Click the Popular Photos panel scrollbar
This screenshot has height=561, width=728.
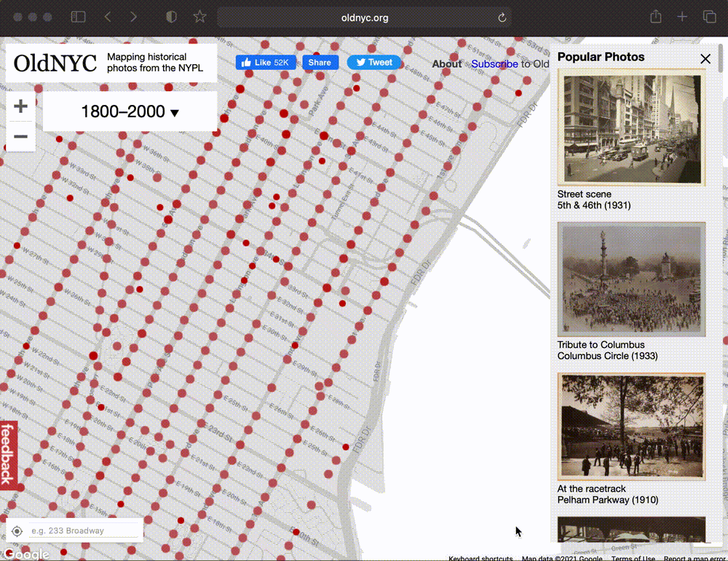[721, 58]
